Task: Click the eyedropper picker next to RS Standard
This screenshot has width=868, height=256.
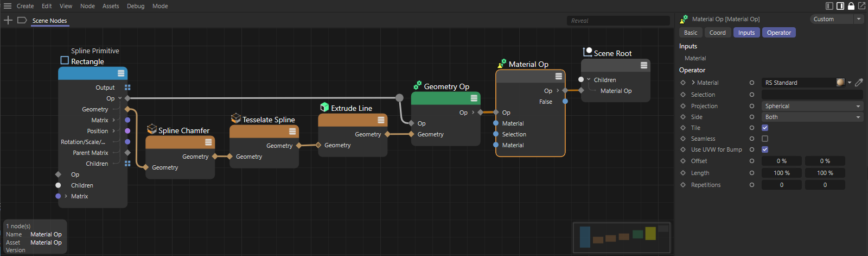Action: (859, 83)
